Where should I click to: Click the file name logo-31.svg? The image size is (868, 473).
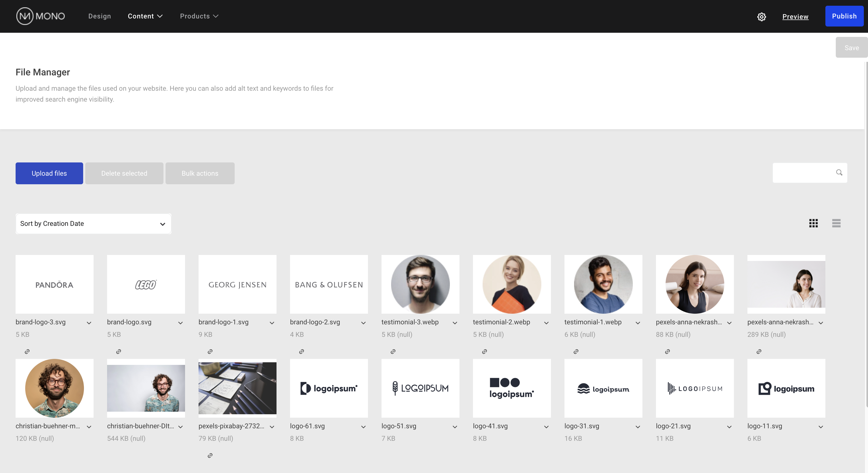(x=582, y=426)
